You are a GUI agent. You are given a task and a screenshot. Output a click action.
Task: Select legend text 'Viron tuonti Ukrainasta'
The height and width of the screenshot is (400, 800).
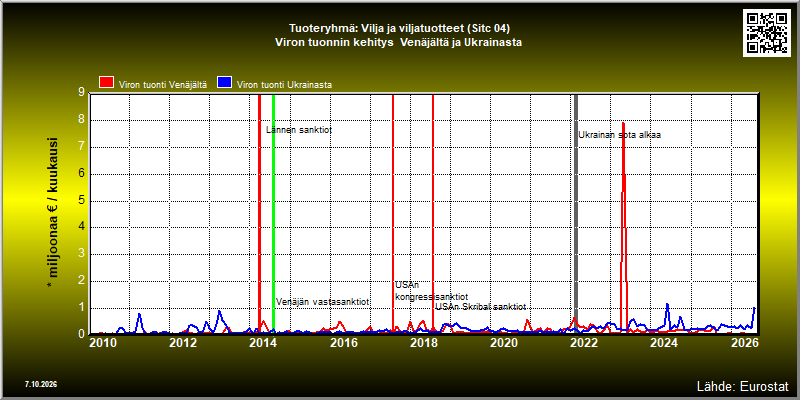coord(284,85)
